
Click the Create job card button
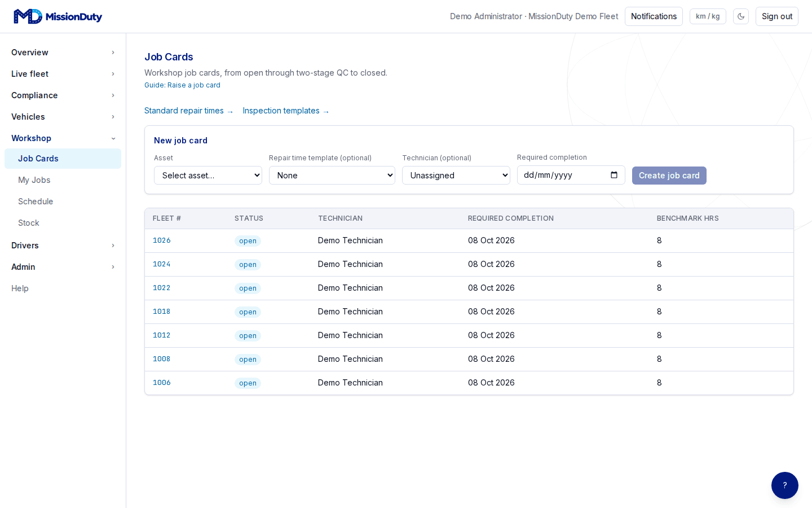click(x=669, y=176)
